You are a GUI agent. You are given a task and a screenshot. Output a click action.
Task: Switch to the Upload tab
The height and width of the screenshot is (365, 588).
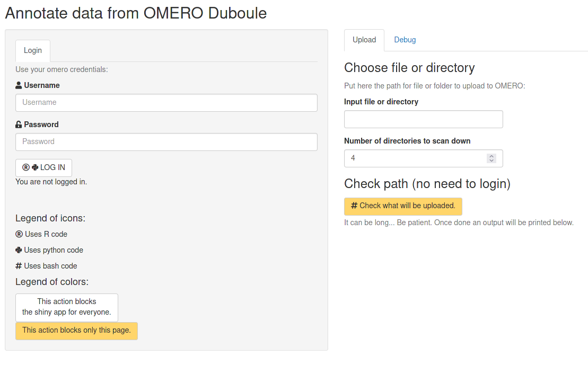click(x=364, y=40)
